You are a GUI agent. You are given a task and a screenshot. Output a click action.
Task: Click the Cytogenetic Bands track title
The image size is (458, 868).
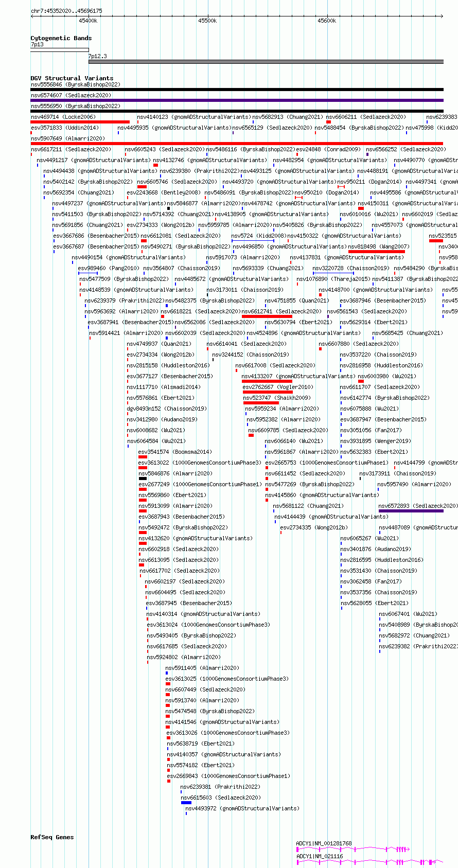tap(61, 38)
